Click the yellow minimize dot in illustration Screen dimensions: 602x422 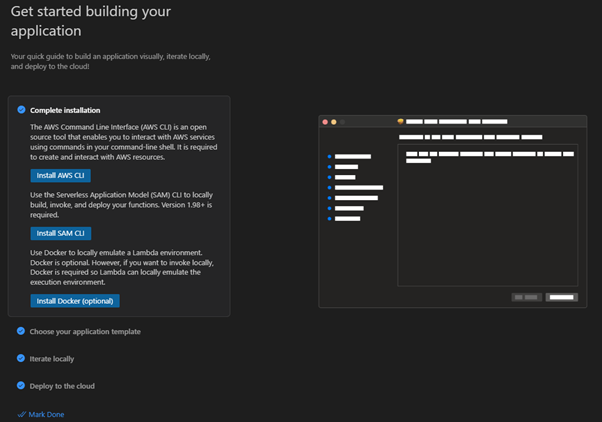coord(334,122)
